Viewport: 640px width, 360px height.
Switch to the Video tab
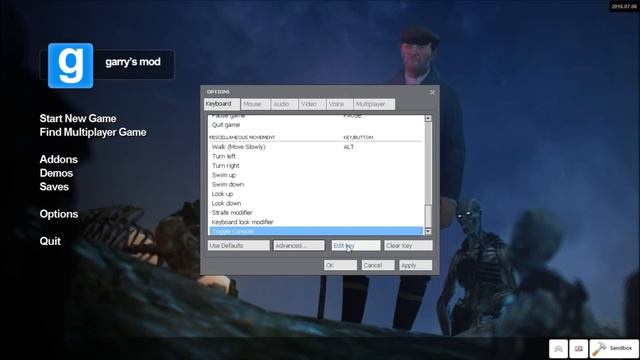coord(312,104)
